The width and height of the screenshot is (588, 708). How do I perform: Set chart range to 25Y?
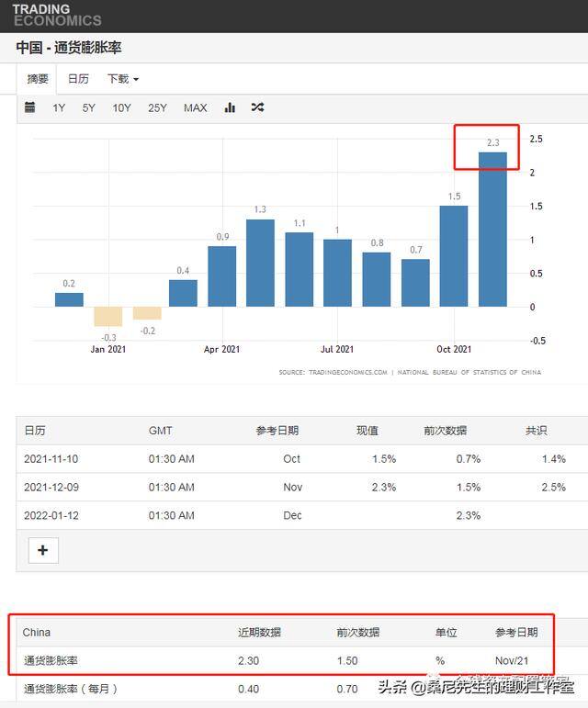157,108
